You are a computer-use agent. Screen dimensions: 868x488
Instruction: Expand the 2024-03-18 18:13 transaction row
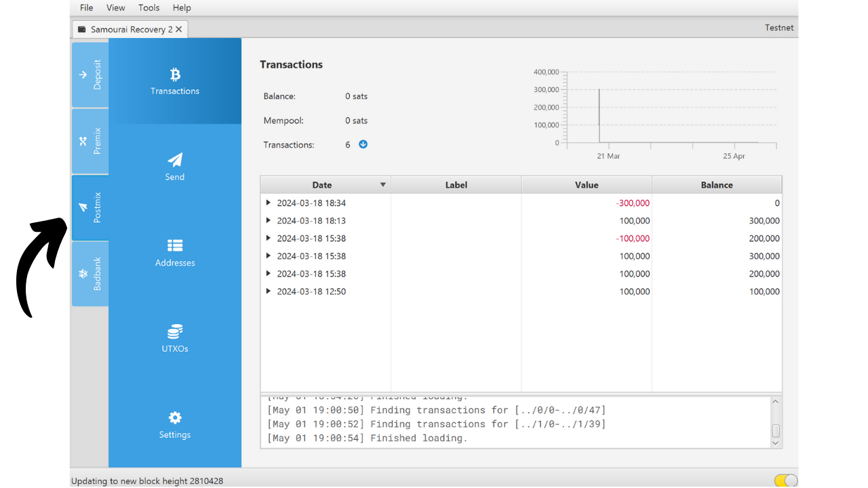(x=269, y=220)
